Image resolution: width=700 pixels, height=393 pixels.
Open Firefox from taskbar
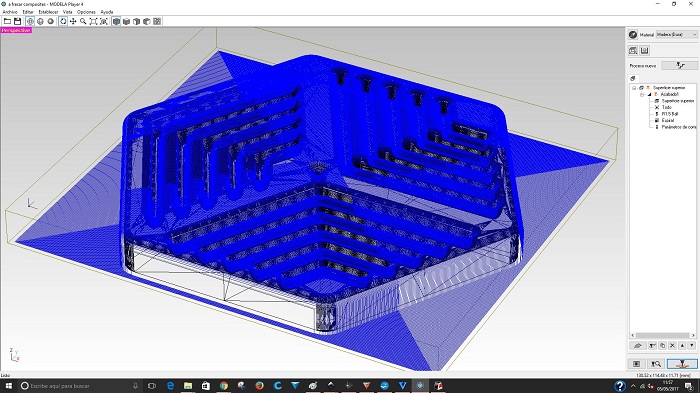click(x=259, y=385)
